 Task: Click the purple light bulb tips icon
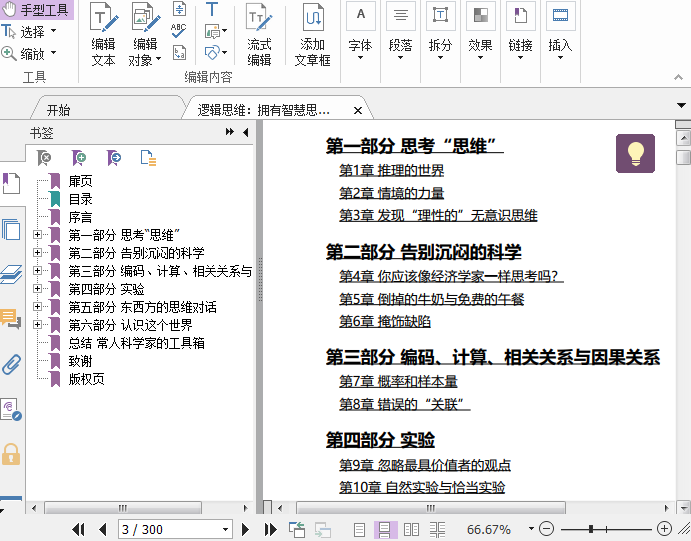coord(635,153)
